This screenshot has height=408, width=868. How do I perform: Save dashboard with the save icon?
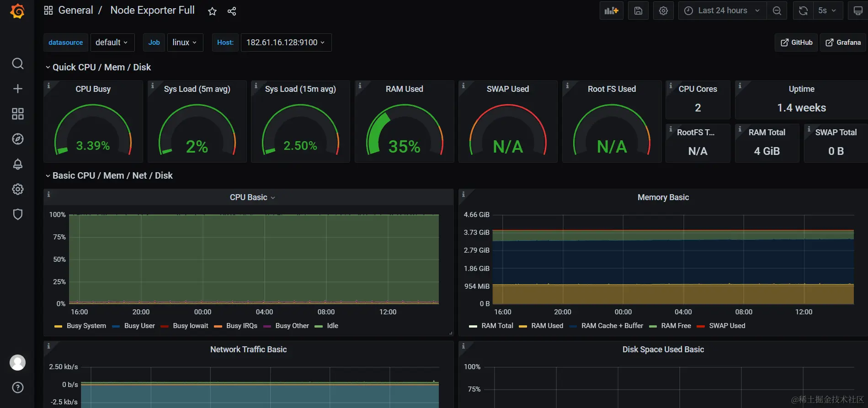pyautogui.click(x=638, y=11)
